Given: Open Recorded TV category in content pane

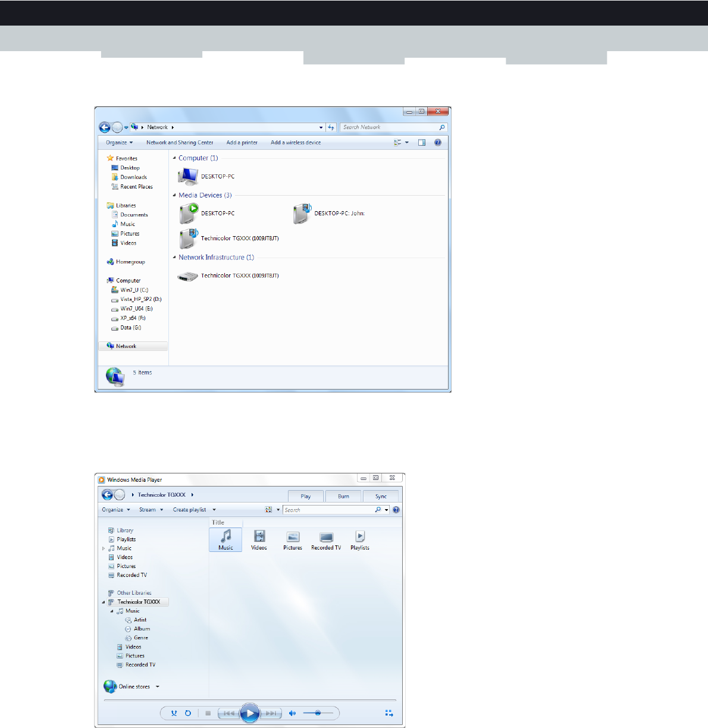Looking at the screenshot, I should click(326, 540).
